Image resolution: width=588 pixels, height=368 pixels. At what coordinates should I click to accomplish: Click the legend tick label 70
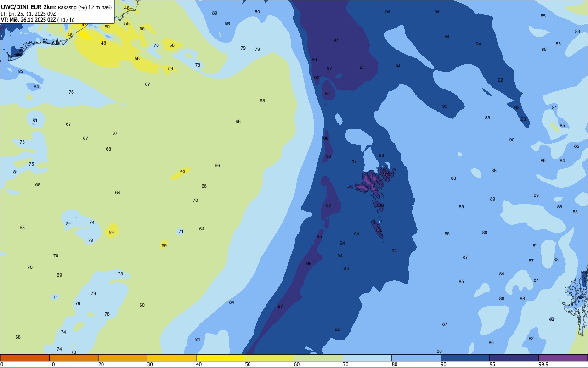[x=345, y=364]
